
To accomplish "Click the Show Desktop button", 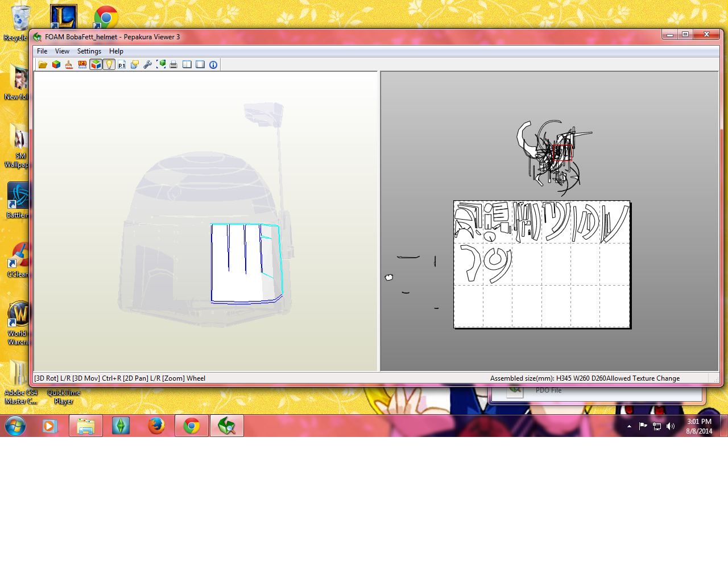I will click(724, 426).
